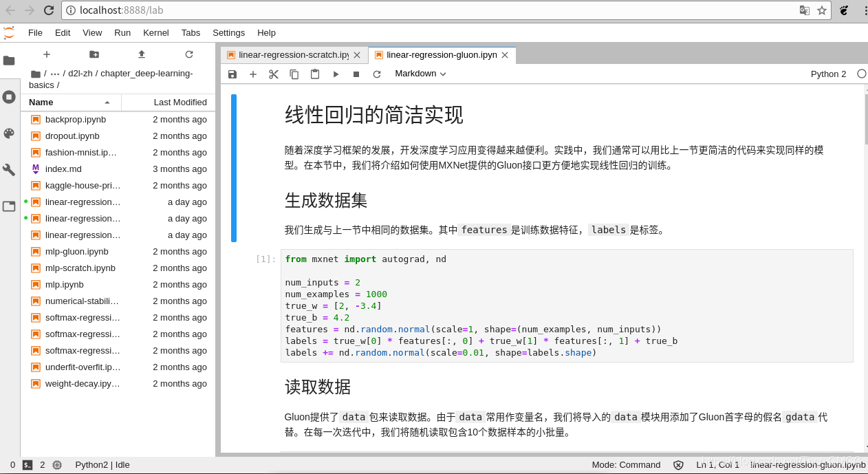Click the terminal count icon in status bar
This screenshot has width=868, height=474.
(28, 465)
